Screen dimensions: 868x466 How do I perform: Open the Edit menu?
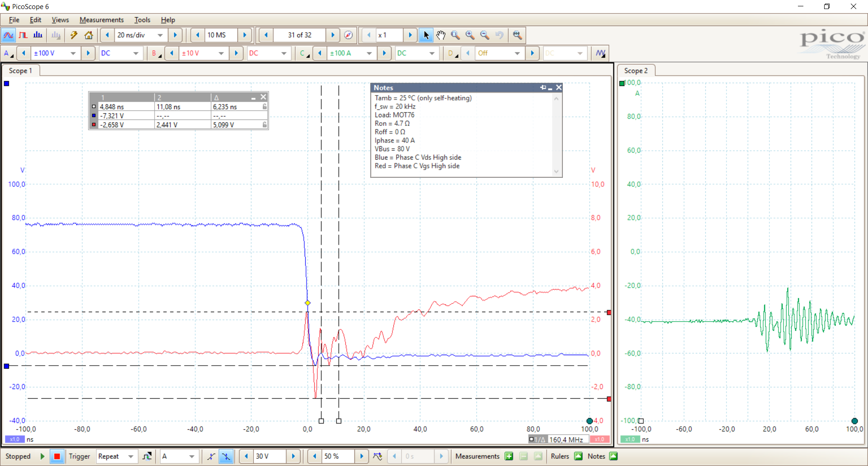[x=35, y=20]
